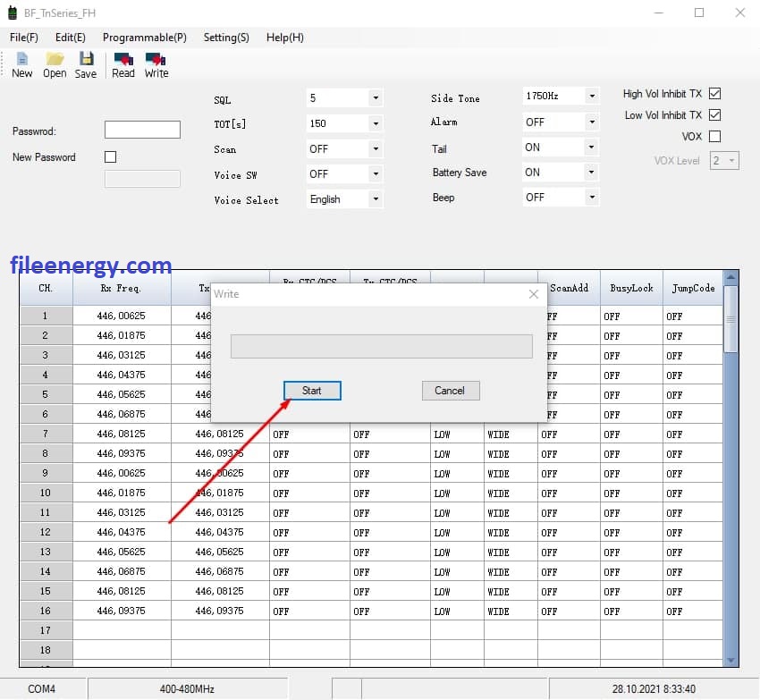Open the Help(H) menu
This screenshot has width=760, height=700.
click(x=285, y=38)
